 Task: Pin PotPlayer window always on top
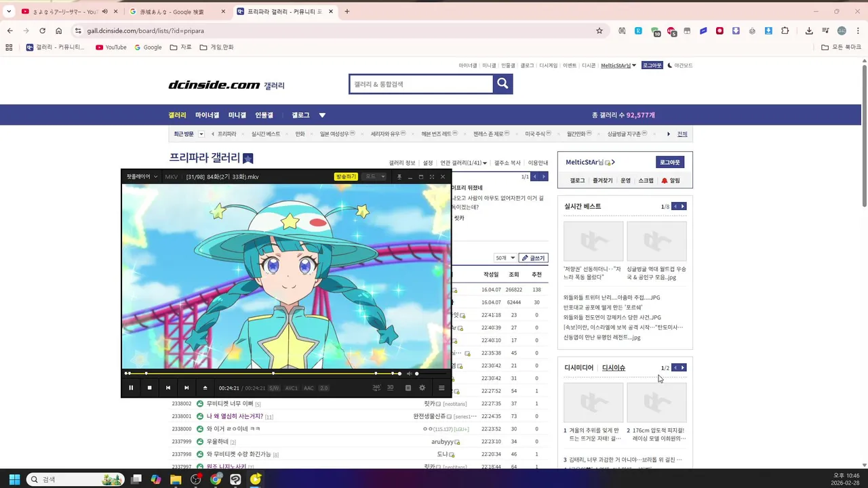(399, 177)
